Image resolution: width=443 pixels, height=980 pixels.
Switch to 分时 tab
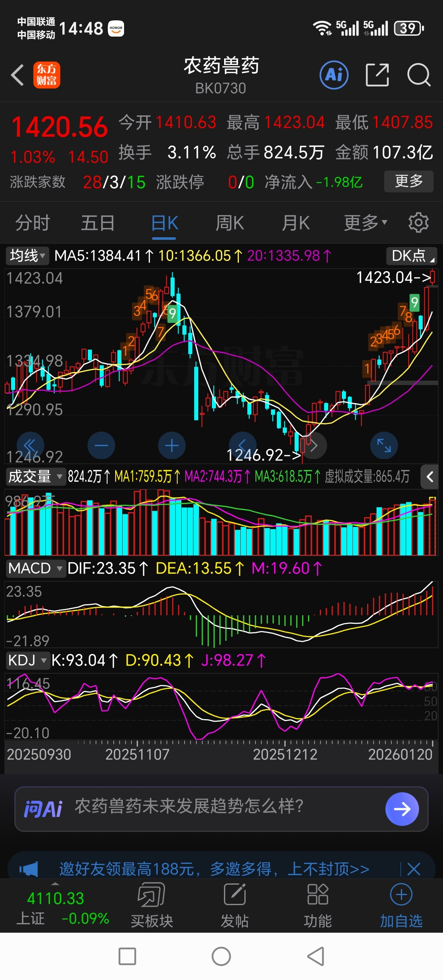tap(33, 222)
